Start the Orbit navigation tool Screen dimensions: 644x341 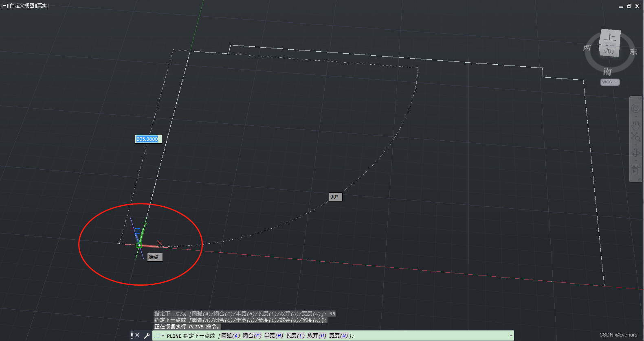[x=636, y=153]
